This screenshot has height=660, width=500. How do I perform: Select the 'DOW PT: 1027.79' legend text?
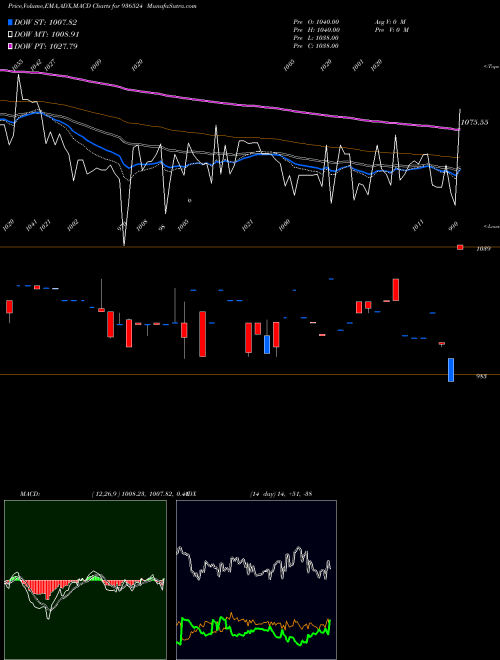(45, 46)
